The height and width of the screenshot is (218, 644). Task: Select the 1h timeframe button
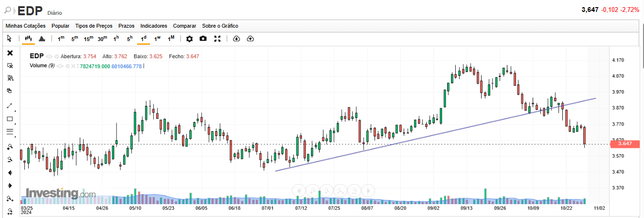click(x=116, y=39)
